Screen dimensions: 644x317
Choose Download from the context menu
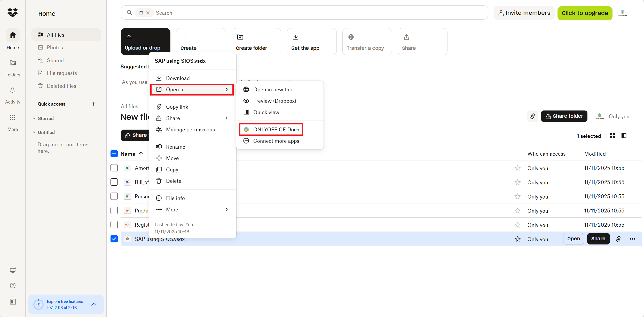tap(178, 78)
